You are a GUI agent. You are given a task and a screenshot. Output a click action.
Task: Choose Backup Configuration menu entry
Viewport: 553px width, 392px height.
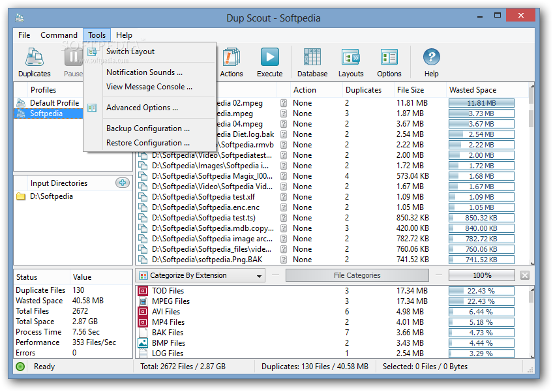(x=150, y=128)
